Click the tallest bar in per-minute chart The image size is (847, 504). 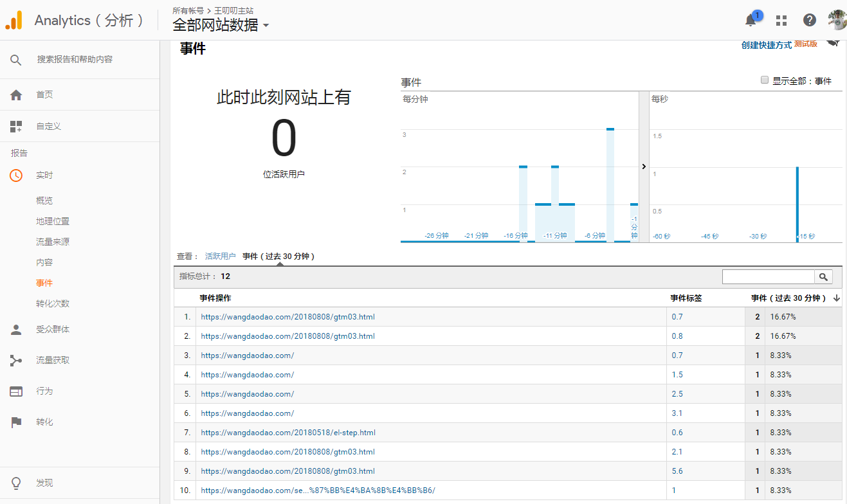pyautogui.click(x=610, y=185)
